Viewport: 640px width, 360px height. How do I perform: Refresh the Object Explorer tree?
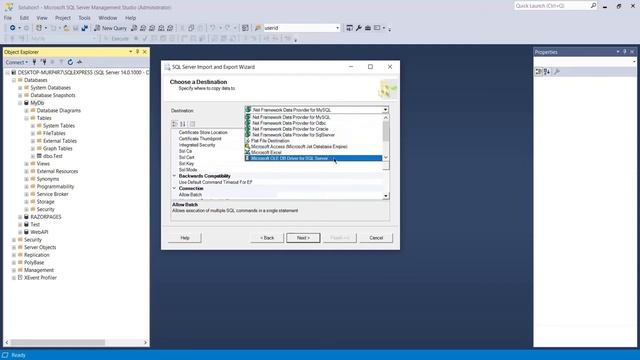(70, 62)
